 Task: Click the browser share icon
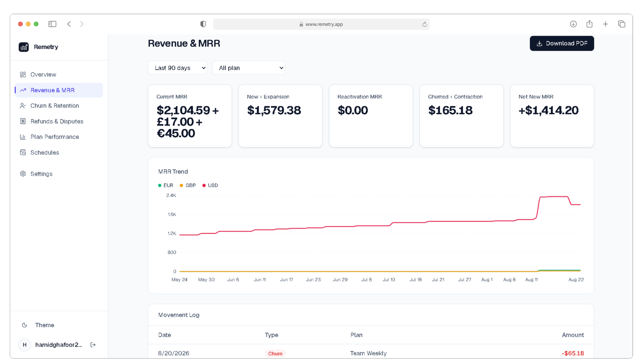(589, 24)
